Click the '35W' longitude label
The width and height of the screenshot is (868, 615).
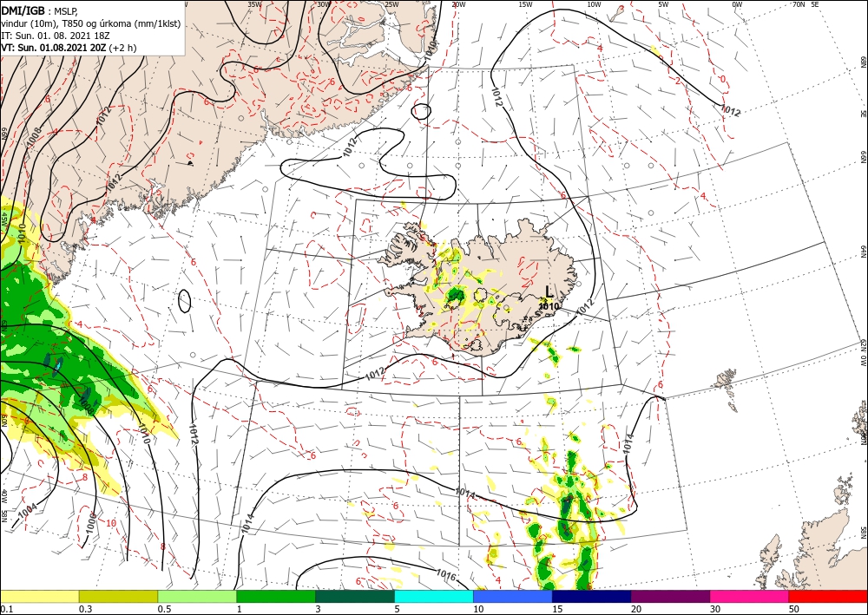coord(254,3)
